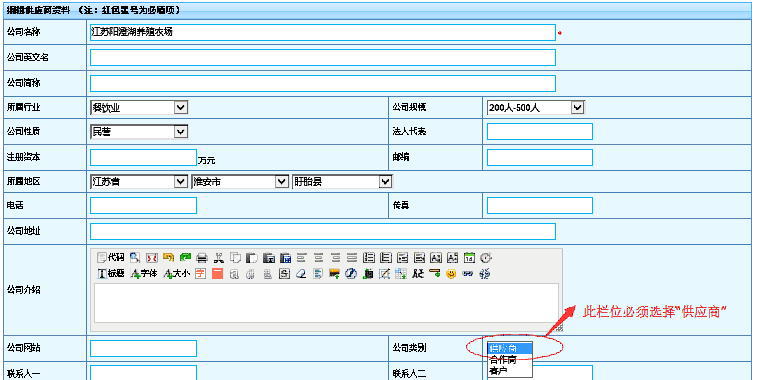
Task: Insert a hyperlink with the chain icon
Action: click(468, 274)
